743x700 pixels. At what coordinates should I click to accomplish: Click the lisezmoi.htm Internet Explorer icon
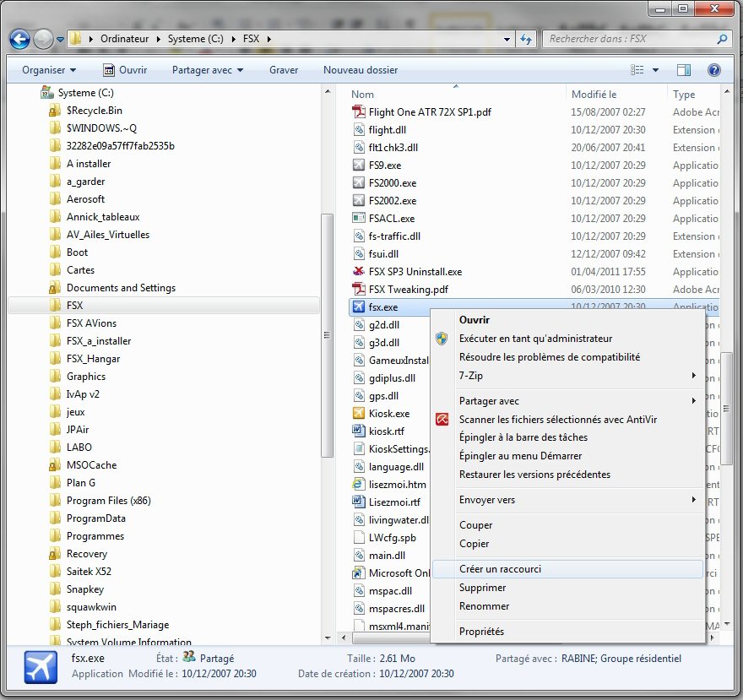[359, 485]
